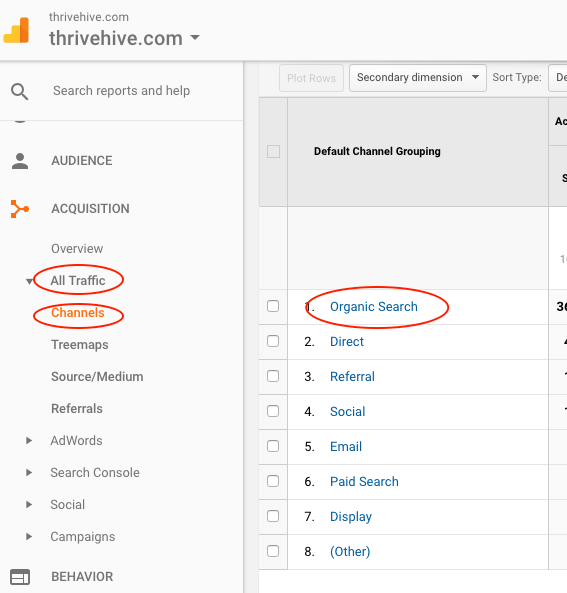567x593 pixels.
Task: Check the Direct row checkbox
Action: tap(273, 341)
